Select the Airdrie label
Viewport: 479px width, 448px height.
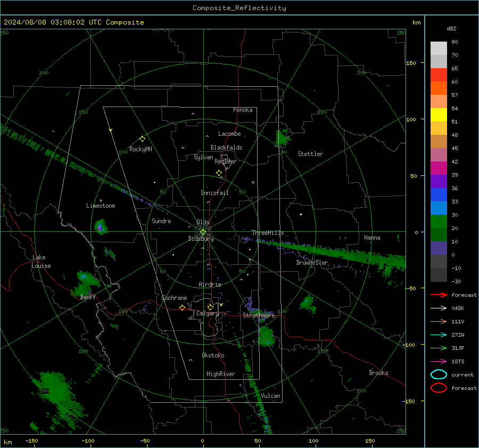(x=210, y=284)
